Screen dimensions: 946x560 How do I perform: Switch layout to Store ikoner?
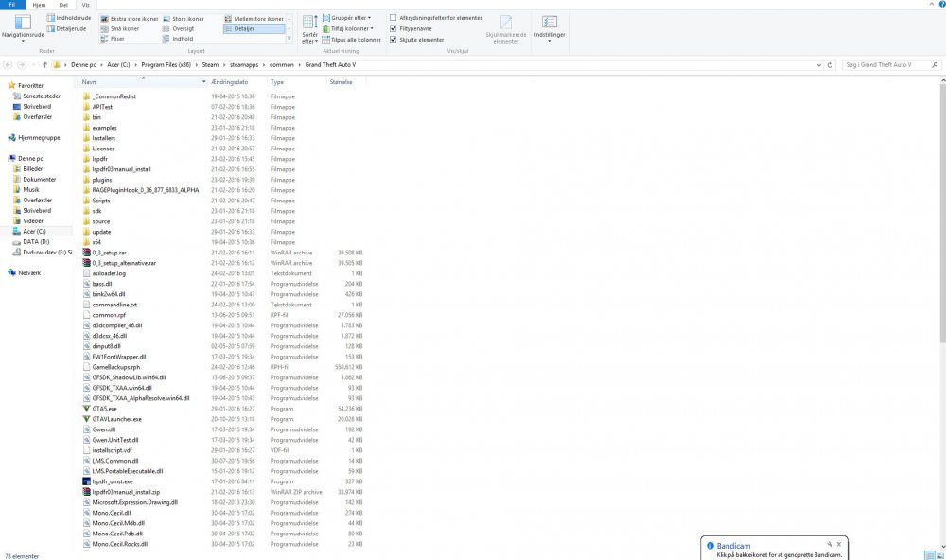183,19
